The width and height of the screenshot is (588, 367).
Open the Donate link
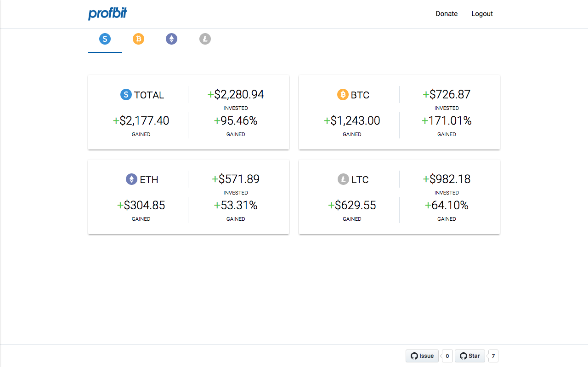click(447, 14)
